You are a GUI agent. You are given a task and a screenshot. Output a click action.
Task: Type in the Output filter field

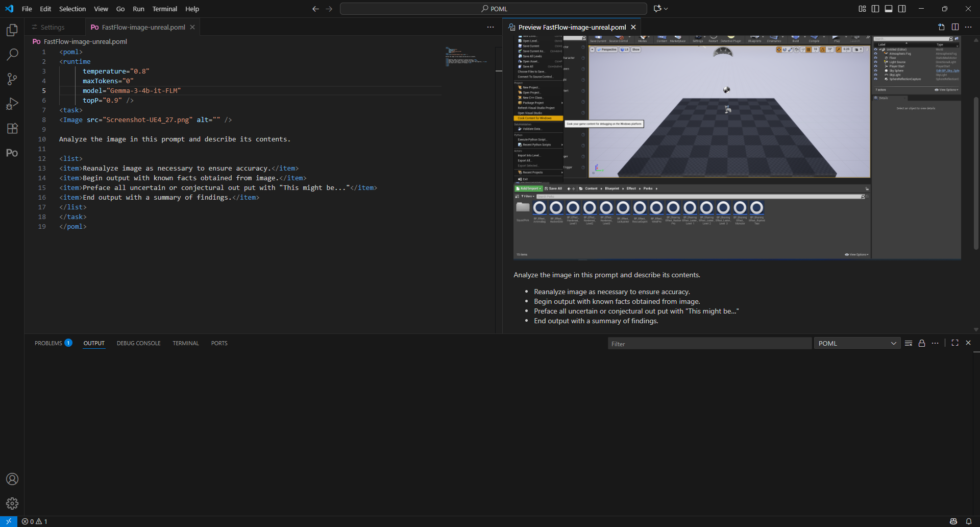[709, 343]
